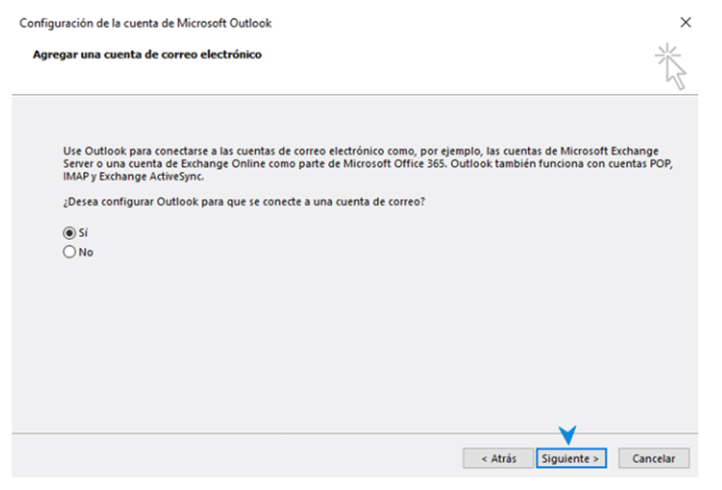Close the Outlook account setup dialog
The height and width of the screenshot is (490, 722).
(686, 22)
